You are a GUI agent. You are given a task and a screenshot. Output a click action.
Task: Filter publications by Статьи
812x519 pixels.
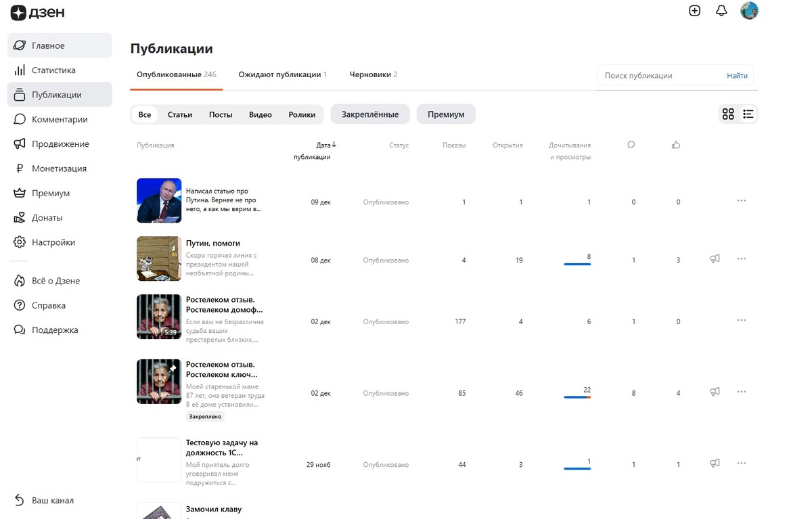tap(180, 114)
